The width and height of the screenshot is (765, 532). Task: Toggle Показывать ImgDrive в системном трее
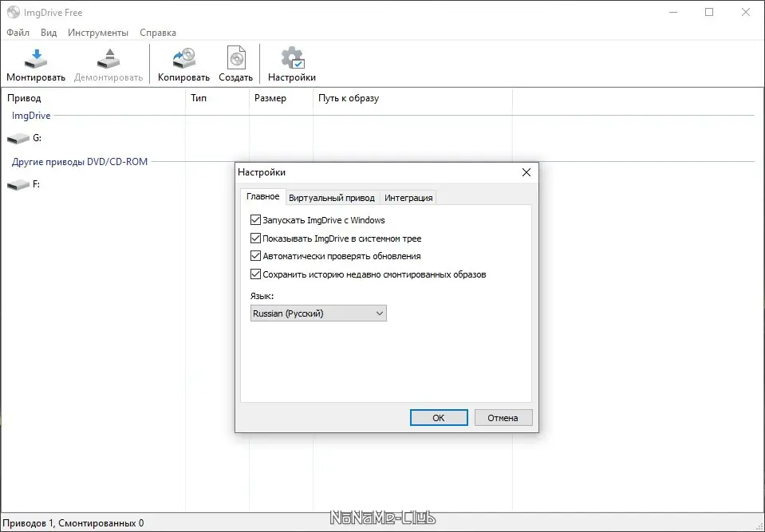tap(255, 238)
